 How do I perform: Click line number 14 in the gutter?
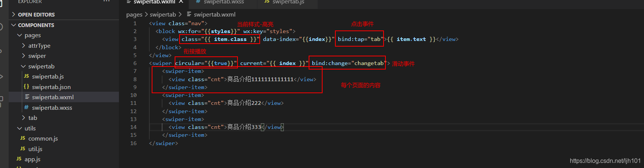pos(133,127)
